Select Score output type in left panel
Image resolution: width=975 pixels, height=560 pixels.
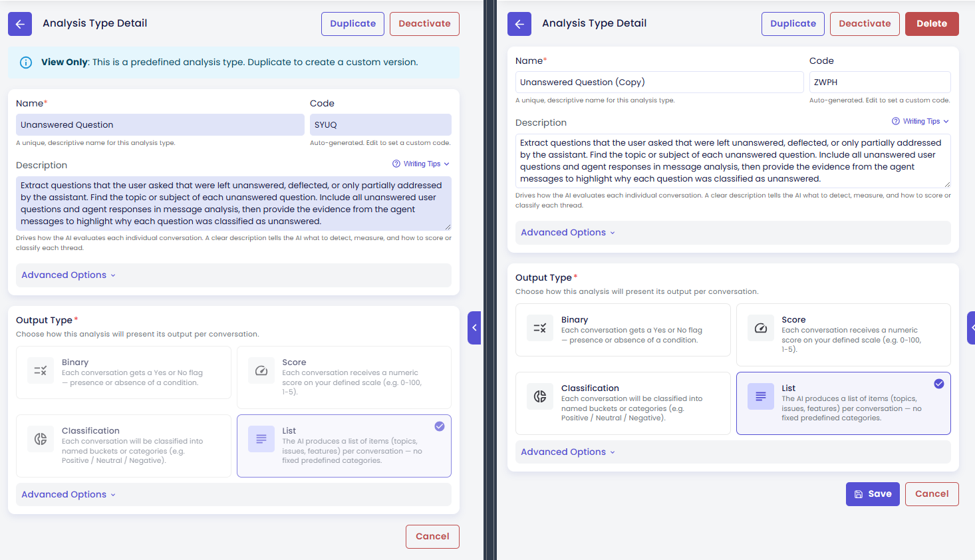344,377
